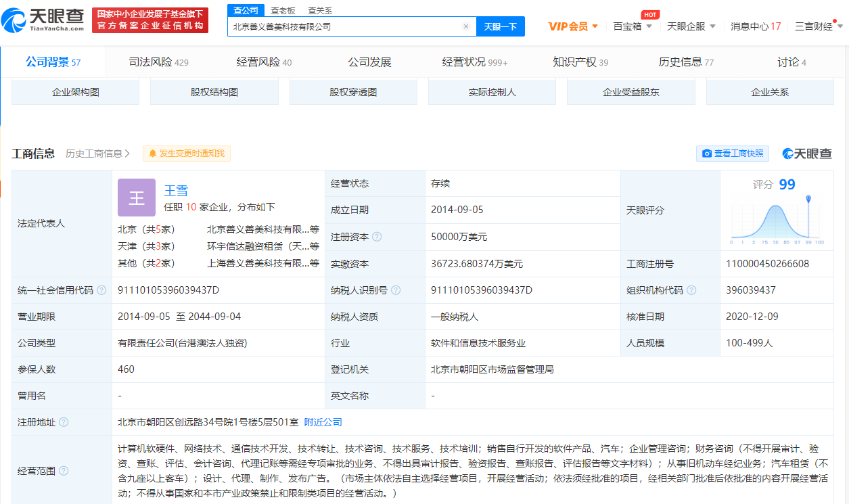Click the company name search input field

pos(345,26)
